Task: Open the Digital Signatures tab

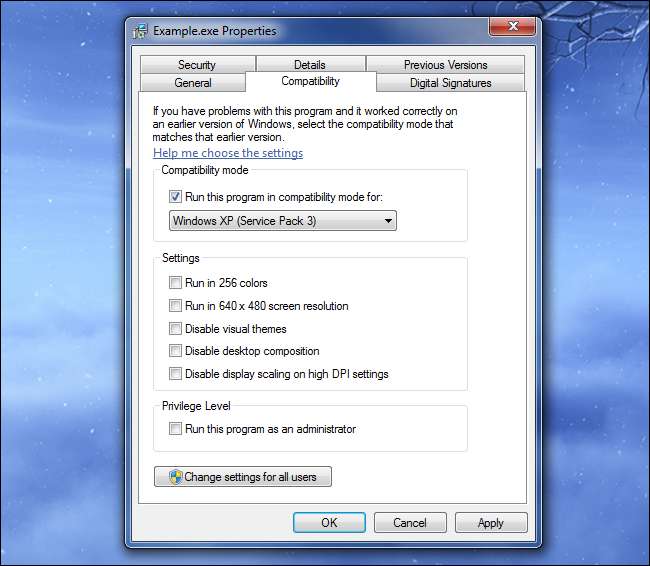Action: tap(451, 83)
